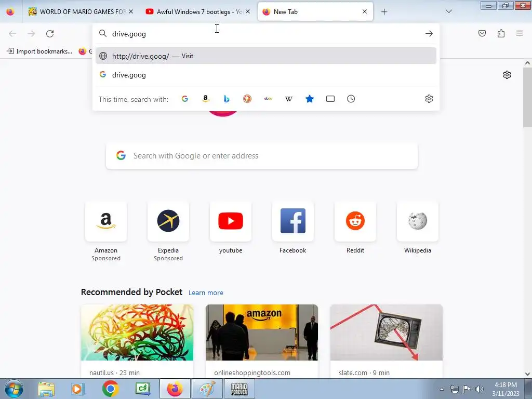
Task: Open Learn more link beside Pocket
Action: click(206, 292)
